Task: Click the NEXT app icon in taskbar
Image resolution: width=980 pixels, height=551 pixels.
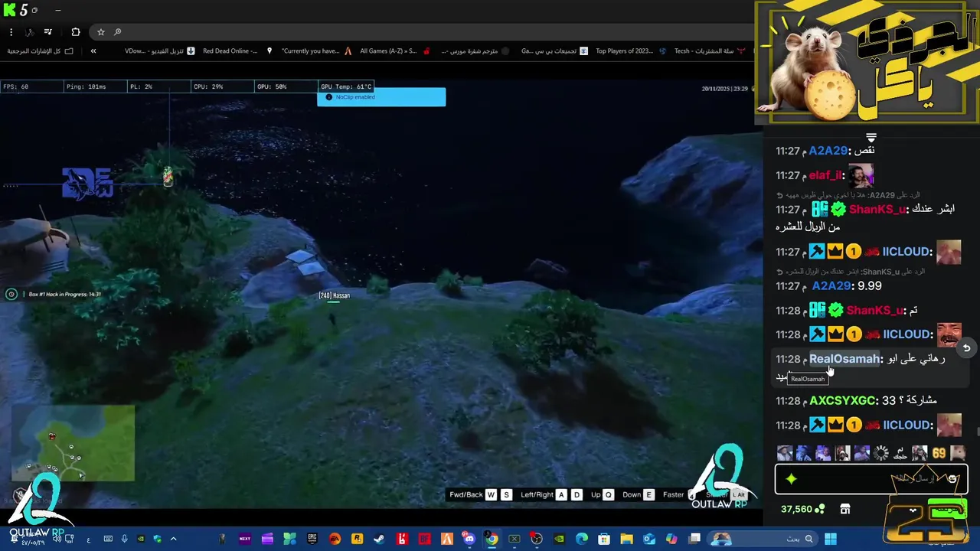Action: point(245,540)
